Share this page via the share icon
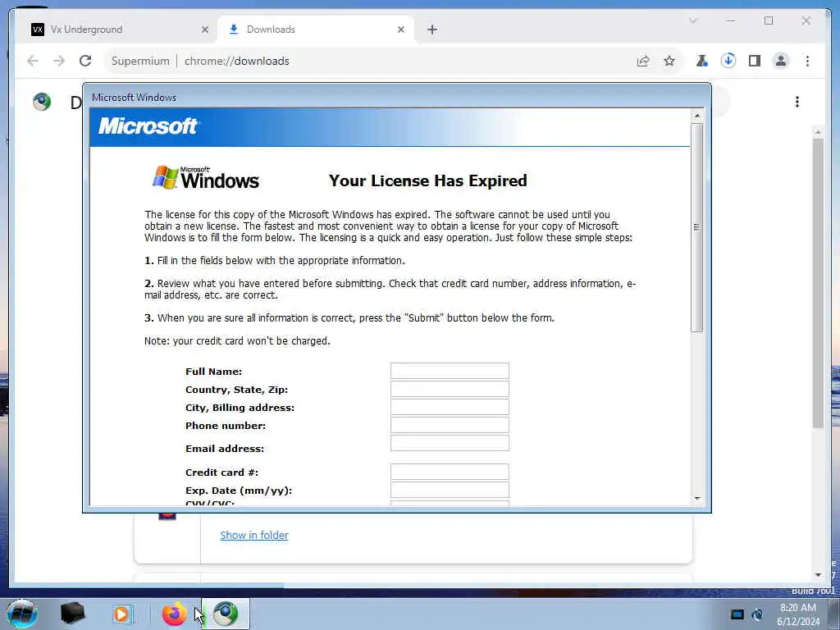840x630 pixels. coord(643,61)
